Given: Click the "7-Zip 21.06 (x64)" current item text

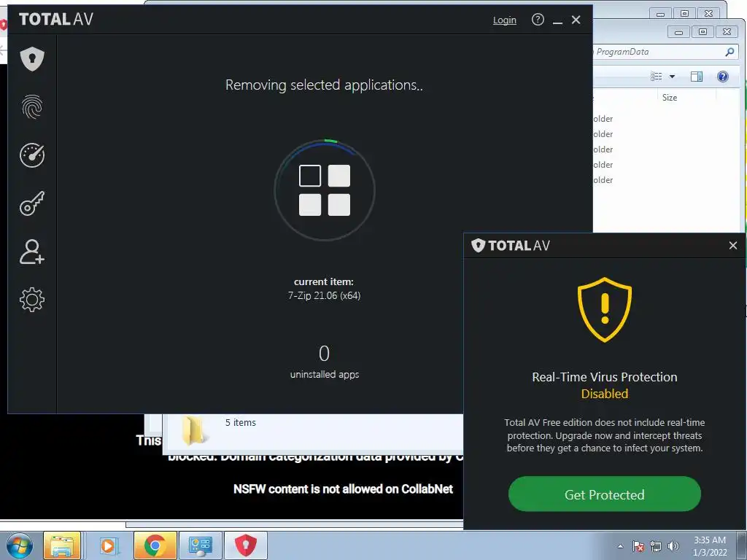Looking at the screenshot, I should 324,296.
